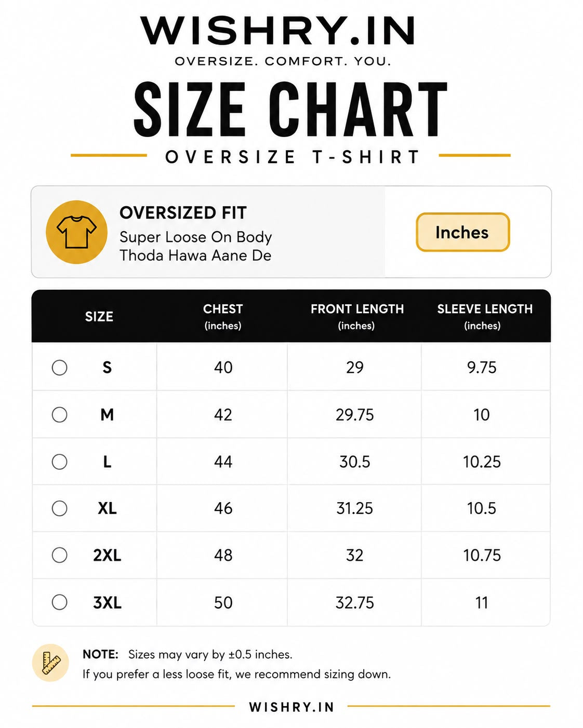The width and height of the screenshot is (583, 728).
Task: Click the WISHRY.IN logo at top
Action: tap(278, 31)
